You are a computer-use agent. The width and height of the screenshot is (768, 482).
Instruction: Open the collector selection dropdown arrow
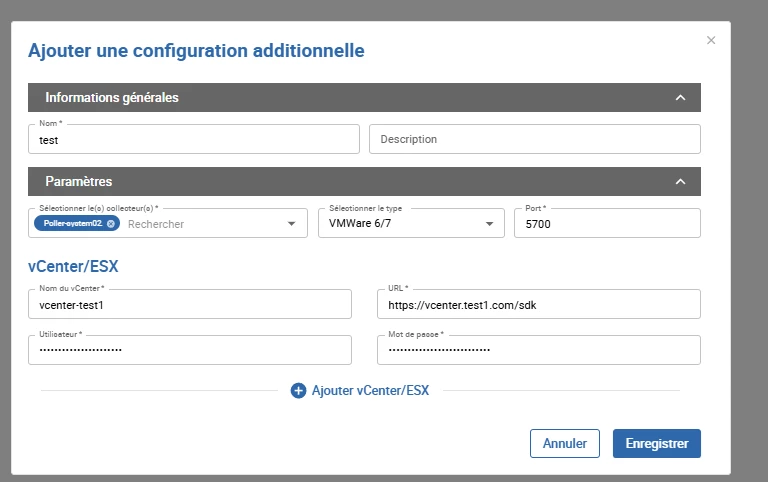pos(291,224)
